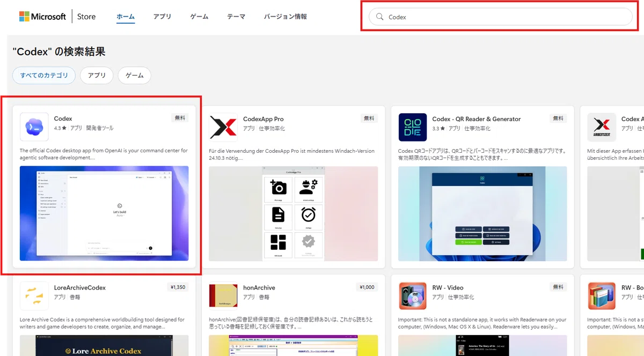This screenshot has height=356, width=644.
Task: Click the RW - Video 無料 badge
Action: click(558, 287)
